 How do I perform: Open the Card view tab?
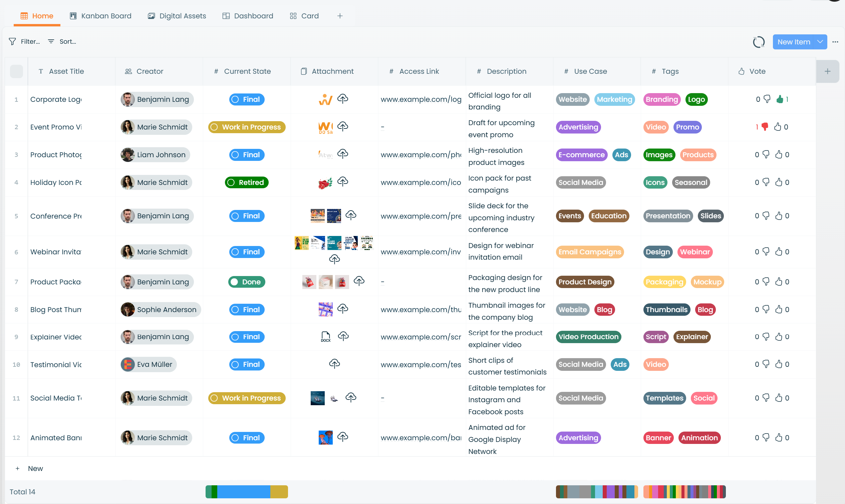(x=304, y=16)
